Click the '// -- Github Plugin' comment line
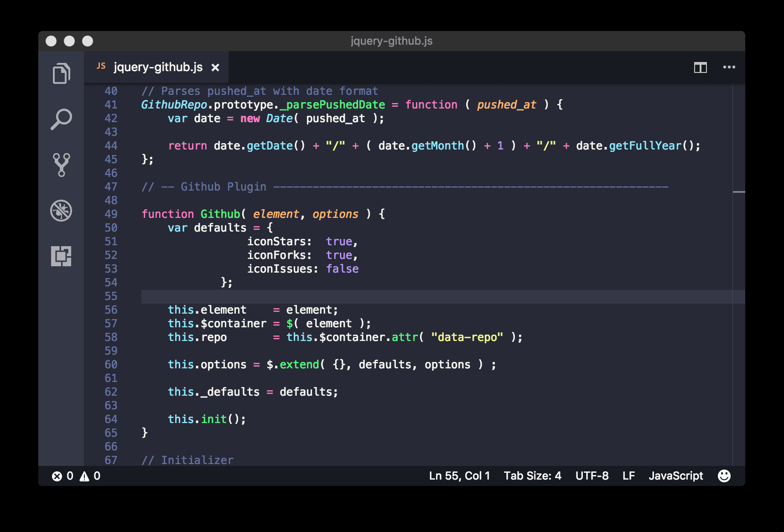Viewport: 784px width, 532px height. pyautogui.click(x=405, y=187)
